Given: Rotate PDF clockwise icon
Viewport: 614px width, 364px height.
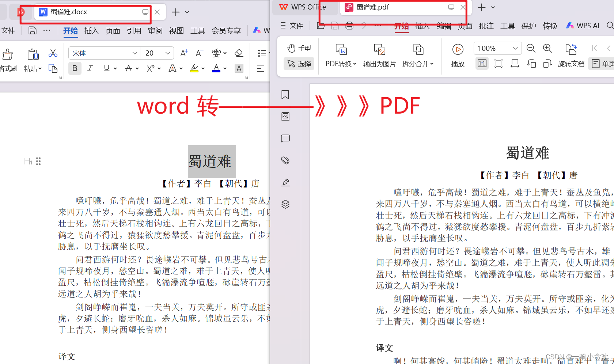Looking at the screenshot, I should [x=547, y=64].
